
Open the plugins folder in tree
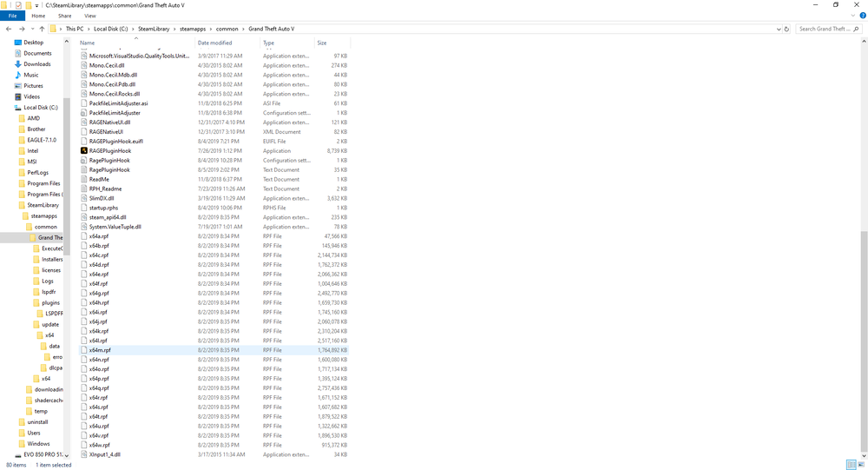(x=50, y=302)
